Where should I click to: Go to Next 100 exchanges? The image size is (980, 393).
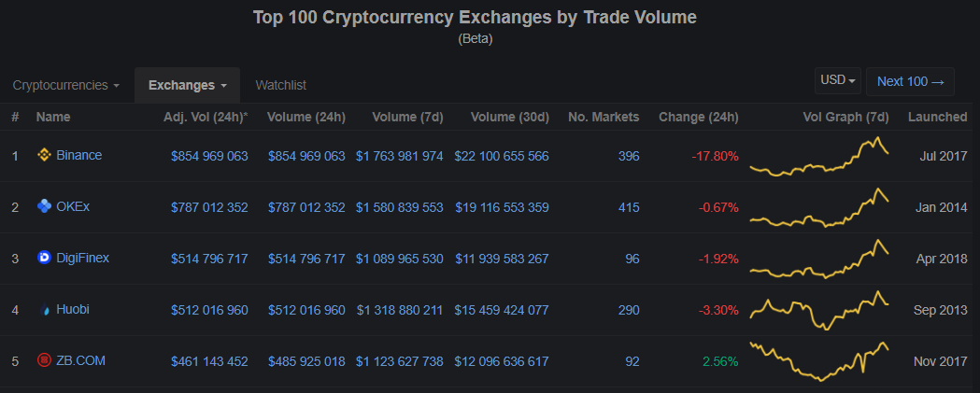click(x=910, y=81)
